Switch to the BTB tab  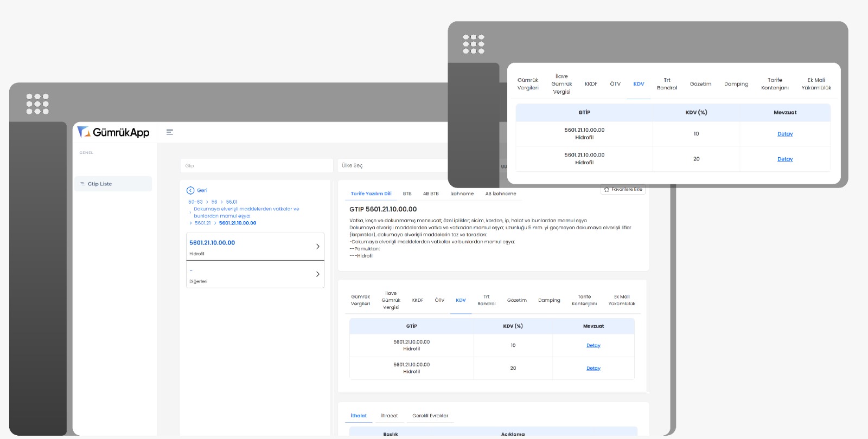point(407,193)
